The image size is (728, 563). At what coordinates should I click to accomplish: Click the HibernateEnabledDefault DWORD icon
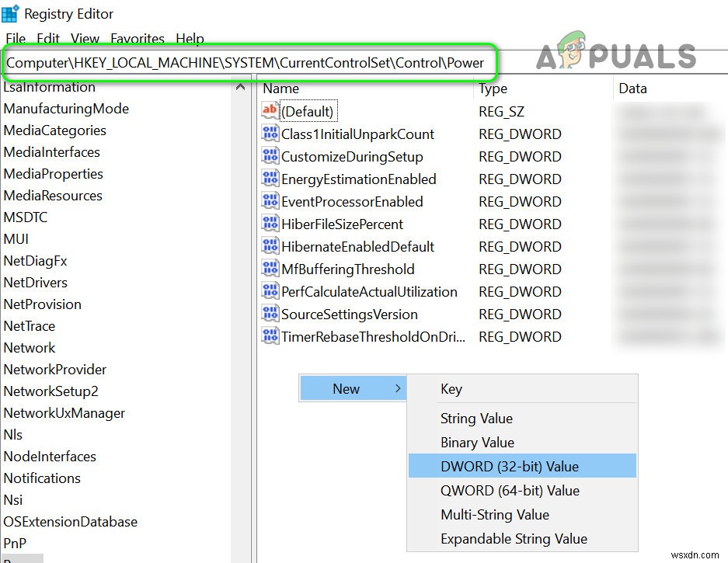coord(270,245)
